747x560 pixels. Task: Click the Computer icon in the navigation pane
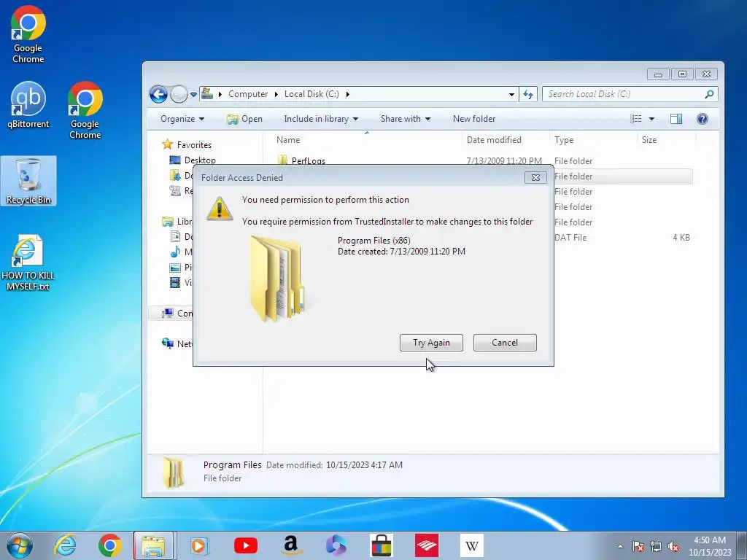(x=168, y=313)
